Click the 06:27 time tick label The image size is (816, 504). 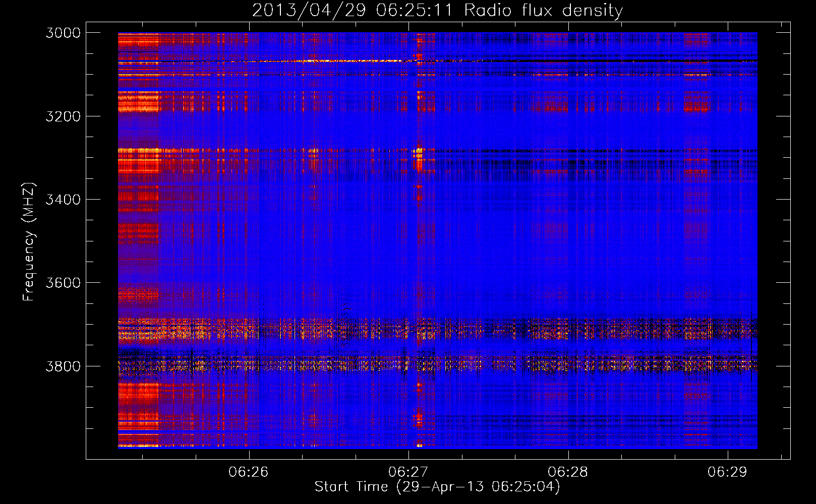pos(408,472)
